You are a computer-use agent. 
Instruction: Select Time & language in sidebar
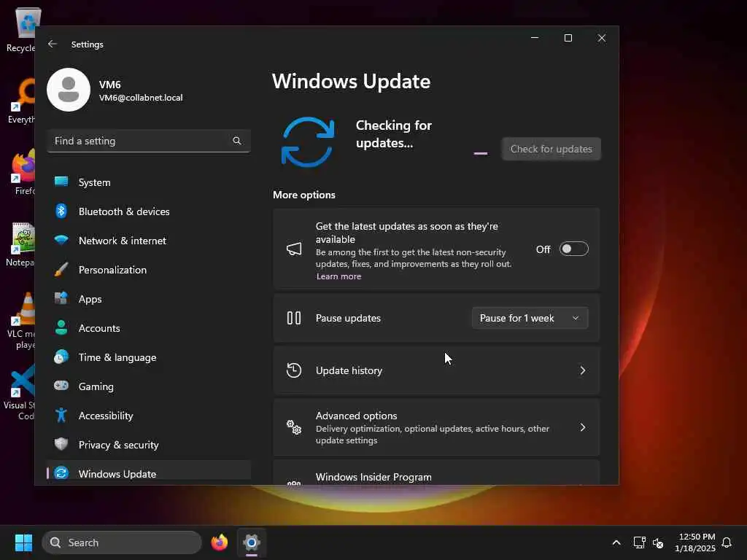(x=149, y=357)
